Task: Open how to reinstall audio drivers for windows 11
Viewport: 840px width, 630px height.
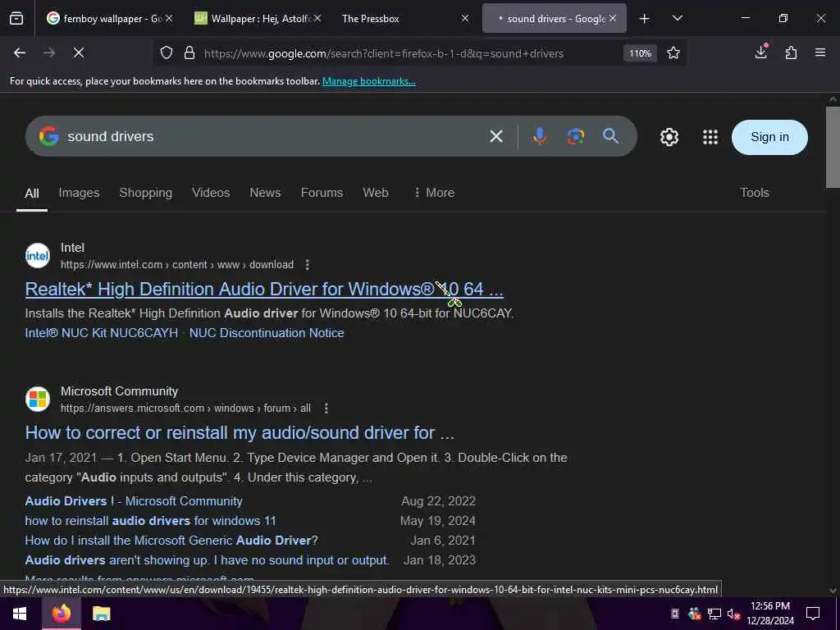Action: (x=150, y=521)
